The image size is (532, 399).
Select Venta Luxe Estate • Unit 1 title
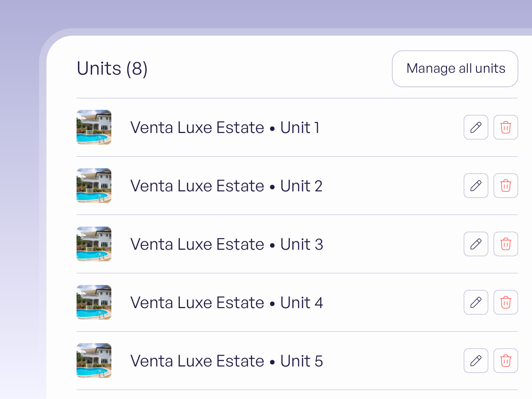[225, 127]
